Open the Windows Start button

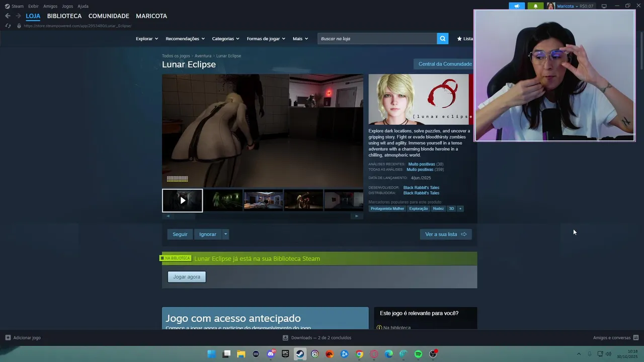211,354
